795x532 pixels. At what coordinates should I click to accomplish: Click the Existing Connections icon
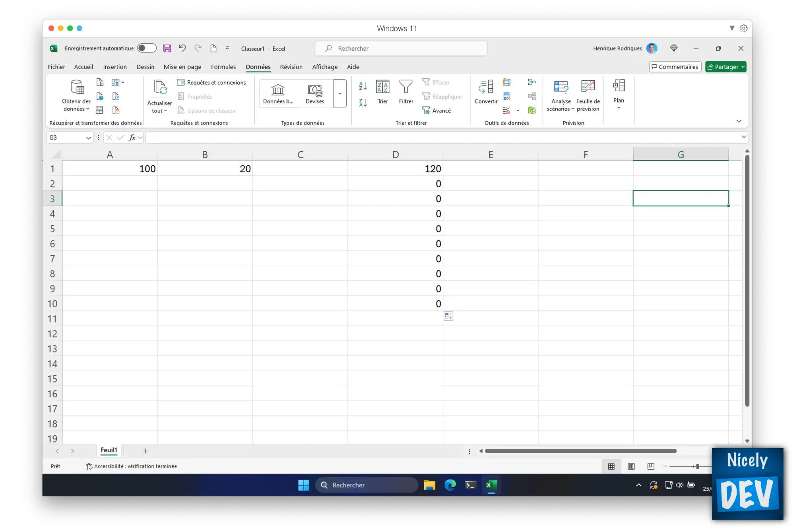click(x=116, y=110)
